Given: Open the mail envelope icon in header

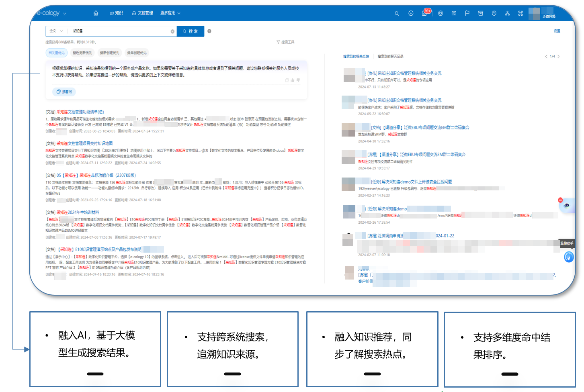Looking at the screenshot, I should 454,13.
